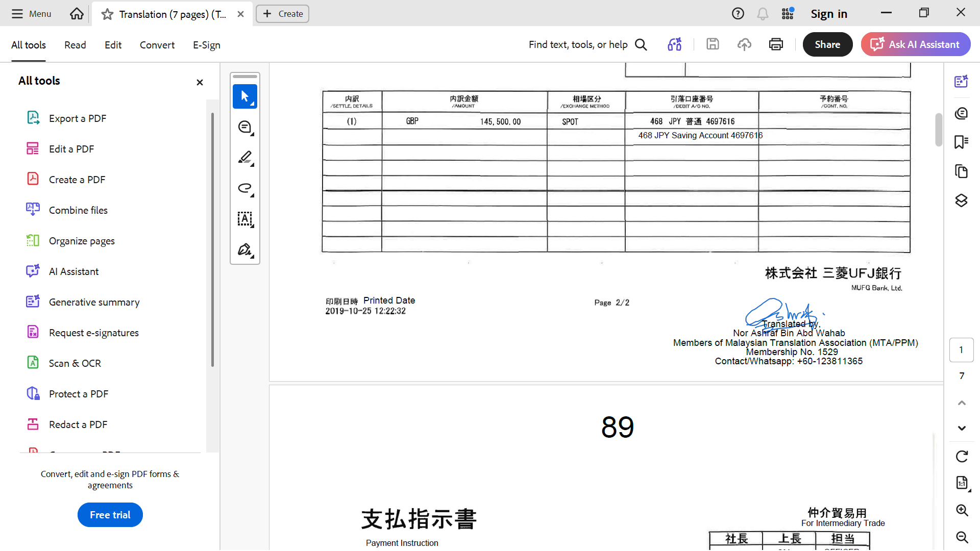
Task: Show notifications bell
Action: [763, 14]
